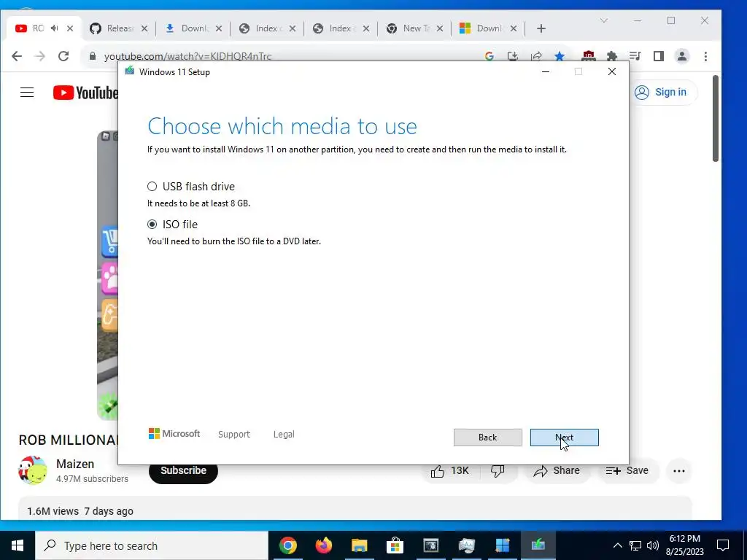
Task: Open the red extension icon in Chrome toolbar
Action: click(589, 56)
